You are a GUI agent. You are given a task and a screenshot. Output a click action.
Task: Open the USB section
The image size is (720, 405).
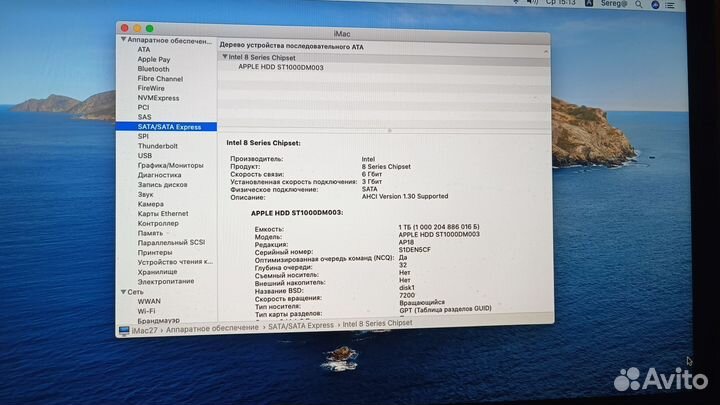145,156
